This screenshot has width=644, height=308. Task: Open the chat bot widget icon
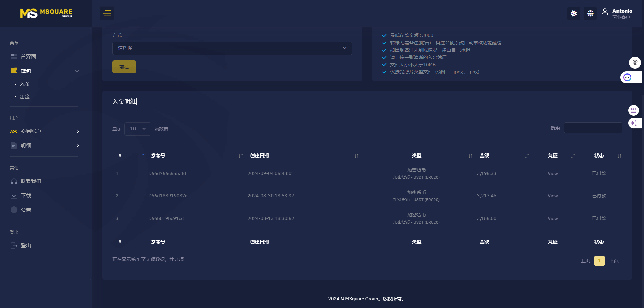coord(628,77)
